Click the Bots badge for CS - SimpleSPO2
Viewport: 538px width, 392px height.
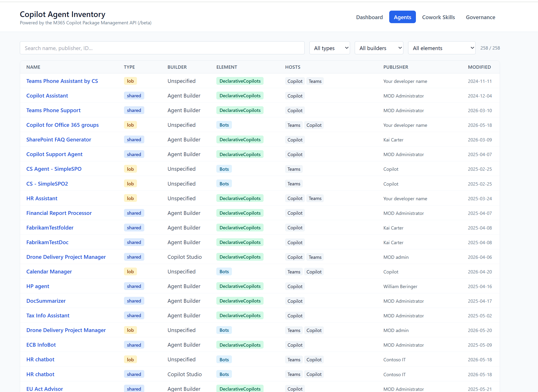[x=224, y=184]
